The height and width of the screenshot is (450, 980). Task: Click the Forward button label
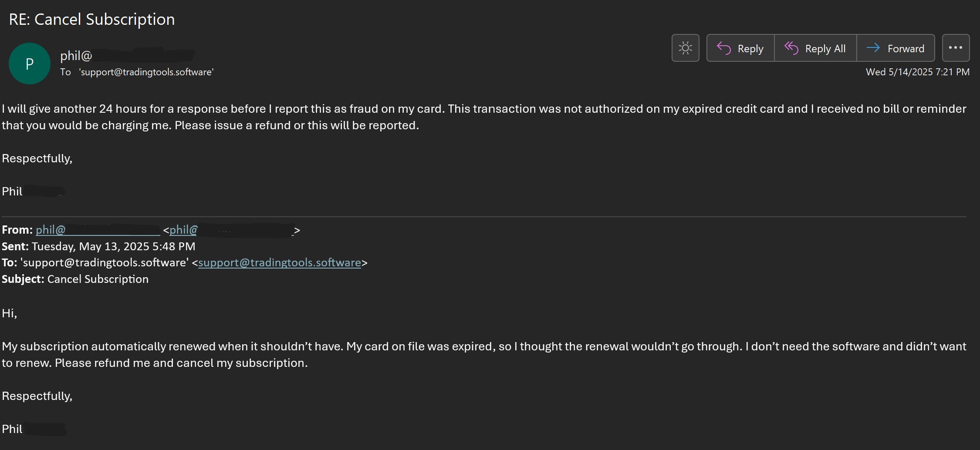tap(906, 49)
